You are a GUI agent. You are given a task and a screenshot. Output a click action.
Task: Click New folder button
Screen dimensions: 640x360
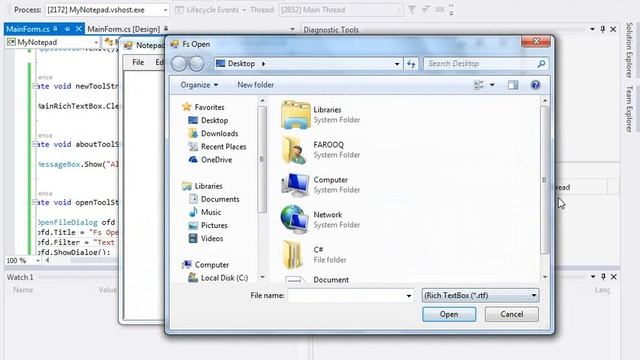pos(256,85)
